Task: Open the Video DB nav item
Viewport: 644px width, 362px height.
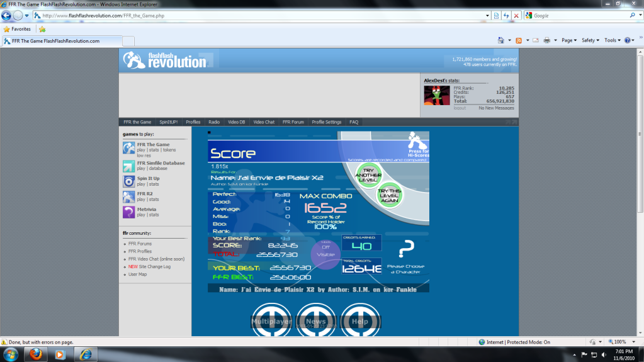Action: pyautogui.click(x=237, y=122)
